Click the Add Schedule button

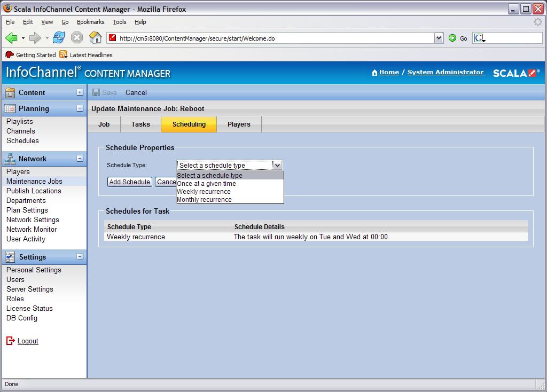point(130,182)
